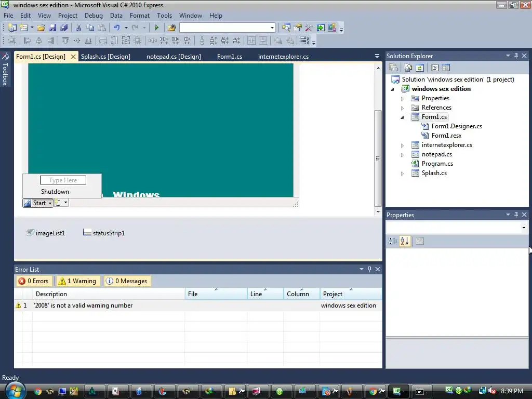Switch properties to categorized view
This screenshot has height=399, width=532.
[393, 241]
